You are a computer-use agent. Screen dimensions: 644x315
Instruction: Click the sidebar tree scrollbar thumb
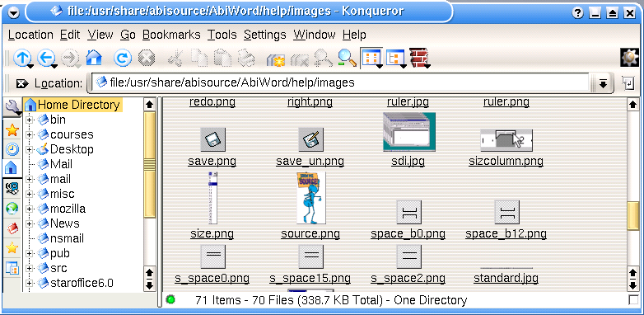[150, 164]
